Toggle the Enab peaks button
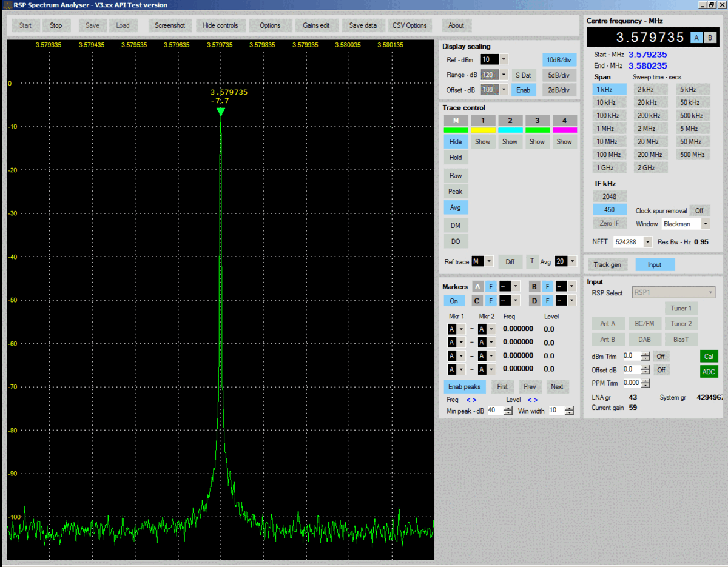Image resolution: width=728 pixels, height=567 pixels. (x=464, y=386)
